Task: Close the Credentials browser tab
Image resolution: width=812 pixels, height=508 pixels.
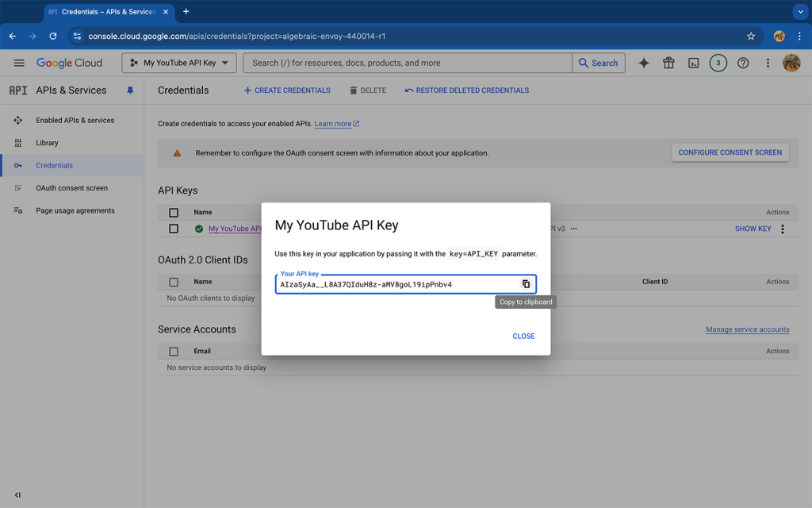Action: point(166,12)
